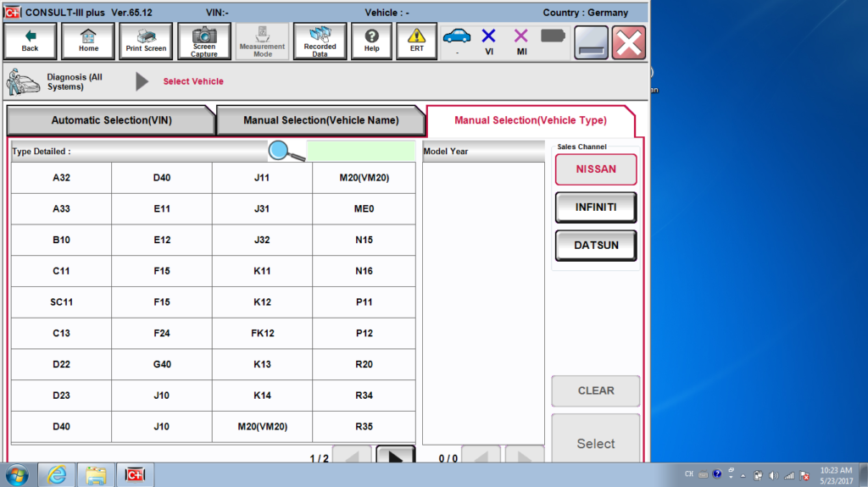Switch to Automatic Selection(VIN) tab
The height and width of the screenshot is (487, 868).
tap(111, 121)
